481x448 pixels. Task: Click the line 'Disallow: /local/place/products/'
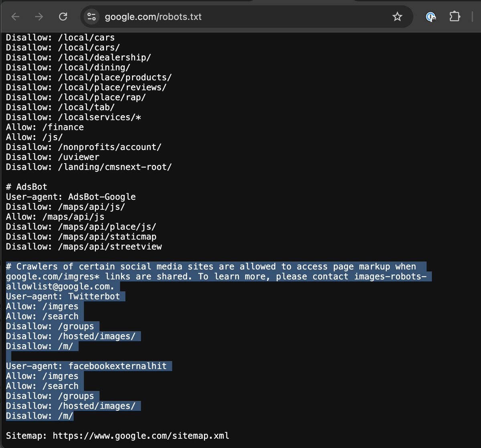(x=89, y=77)
